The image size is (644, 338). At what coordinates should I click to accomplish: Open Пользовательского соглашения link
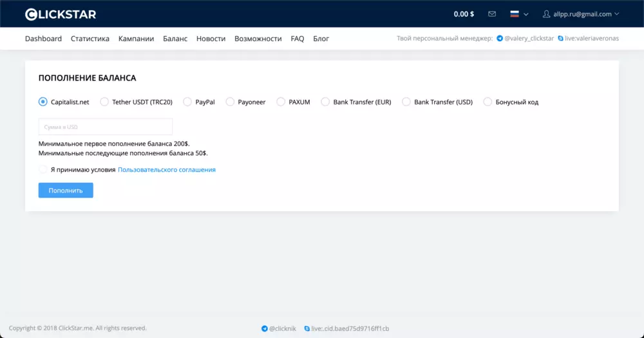point(166,169)
